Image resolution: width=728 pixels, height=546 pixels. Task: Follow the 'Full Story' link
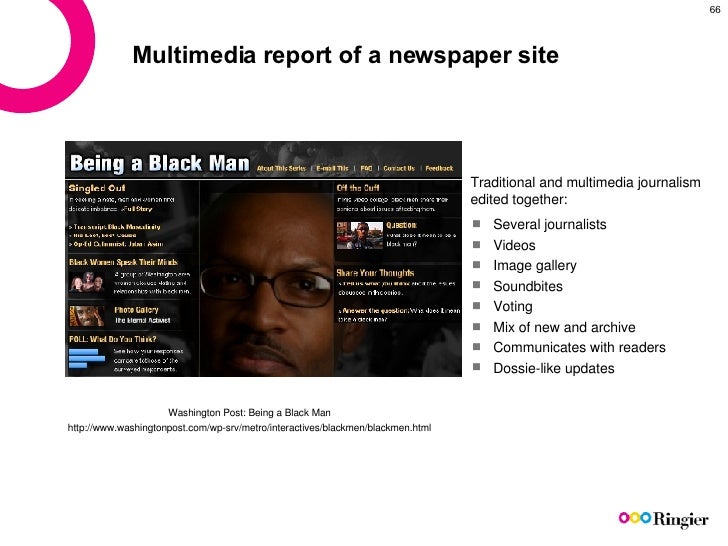[138, 209]
